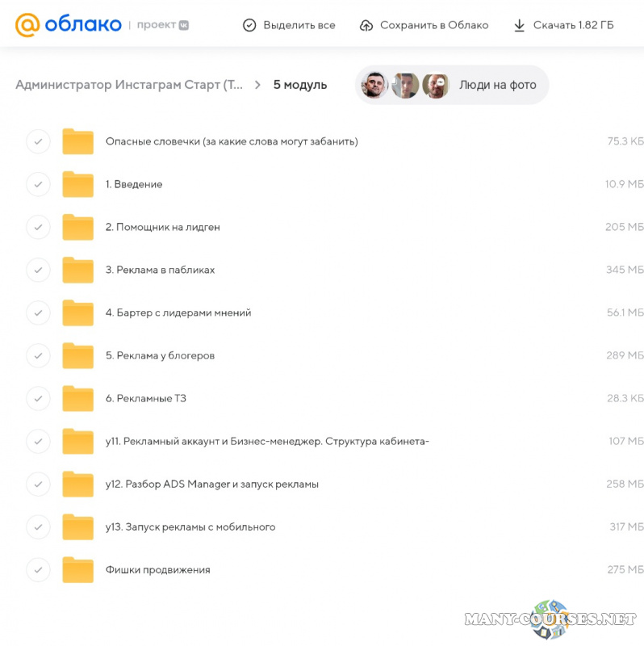Tick the checkbox for Опасные словечки folder
644x646 pixels.
click(x=38, y=141)
